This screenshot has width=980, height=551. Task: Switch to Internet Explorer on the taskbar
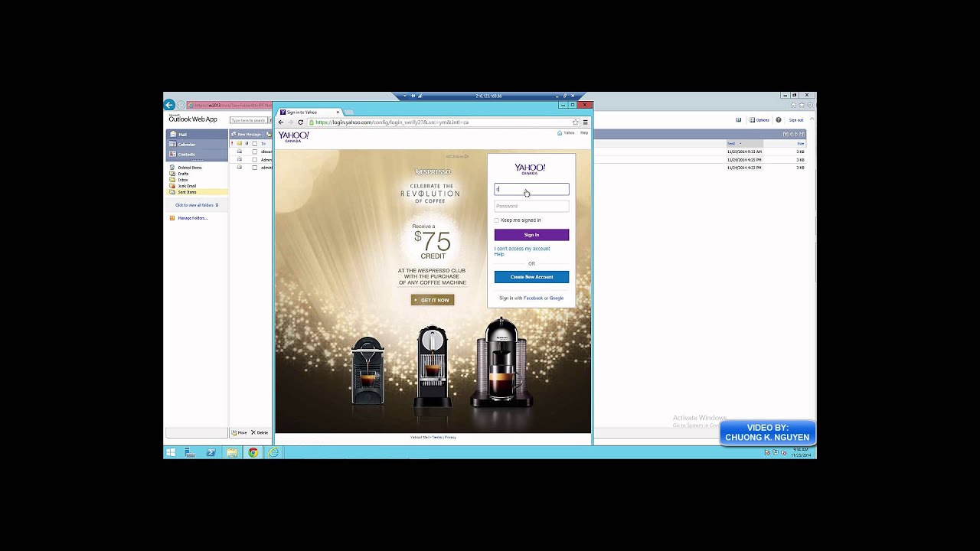click(273, 452)
